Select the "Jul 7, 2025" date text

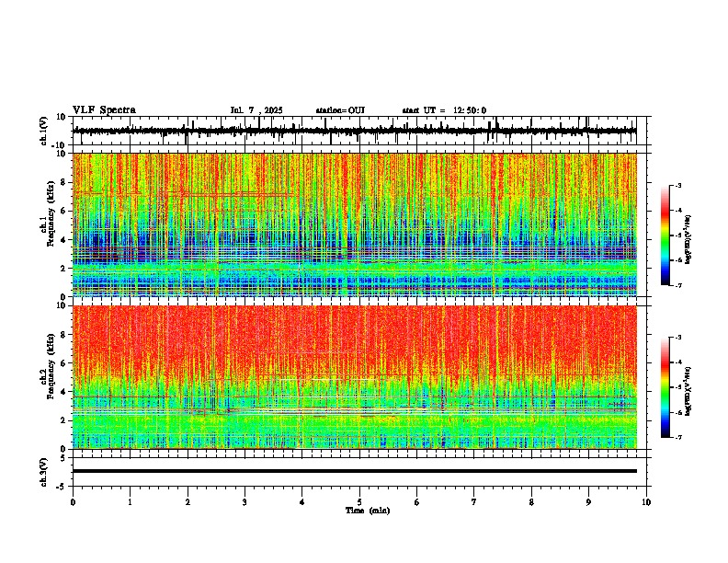coord(256,110)
